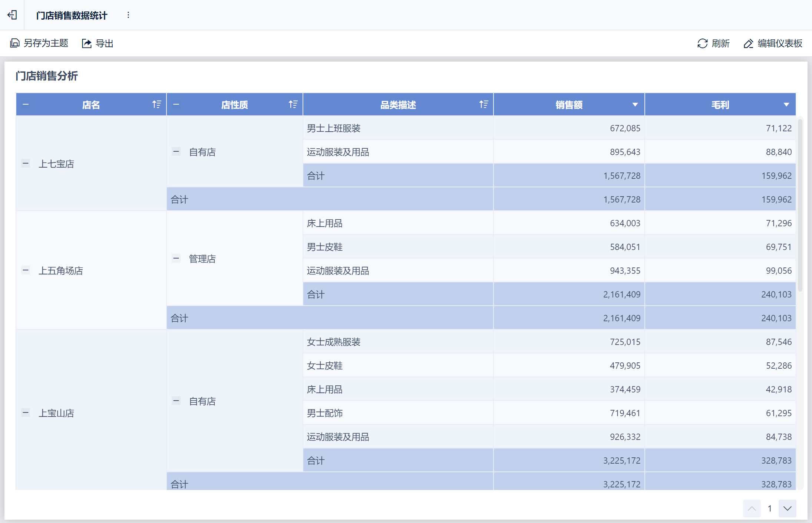Click the 另存为主题 button text
The height and width of the screenshot is (523, 812).
[x=46, y=43]
